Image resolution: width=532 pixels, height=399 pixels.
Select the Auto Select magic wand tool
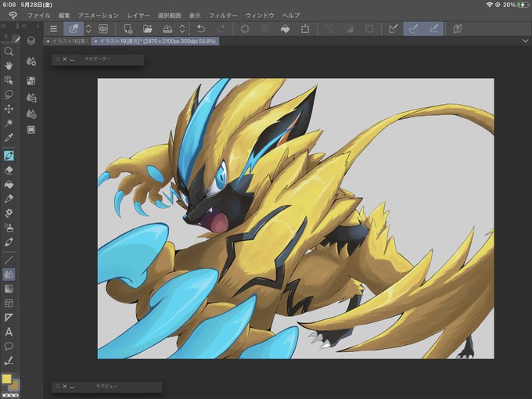[9, 123]
